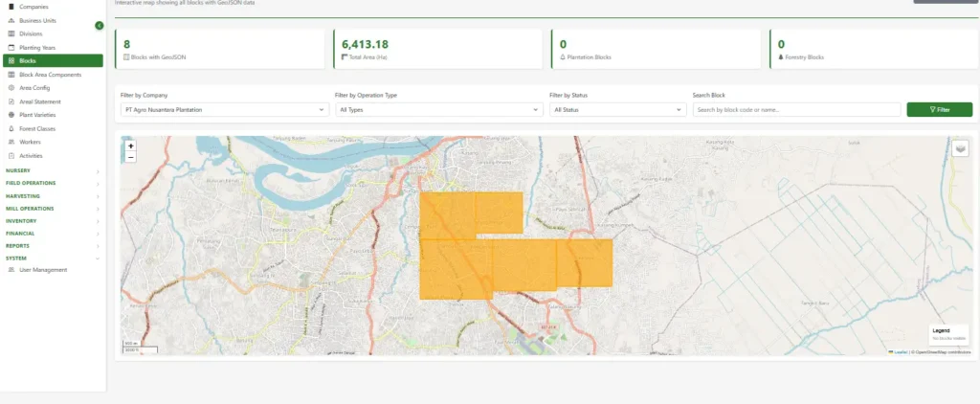This screenshot has width=980, height=404.
Task: Click the green Filter button
Action: [x=940, y=109]
